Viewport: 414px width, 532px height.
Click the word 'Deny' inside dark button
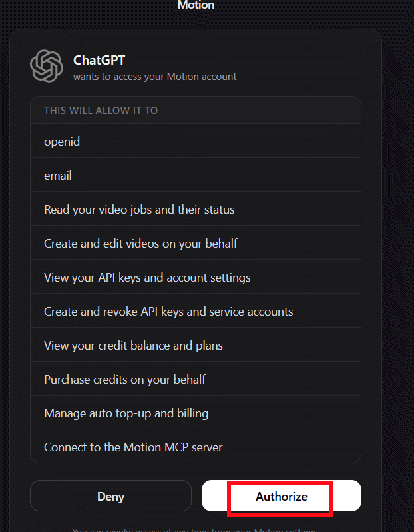111,496
